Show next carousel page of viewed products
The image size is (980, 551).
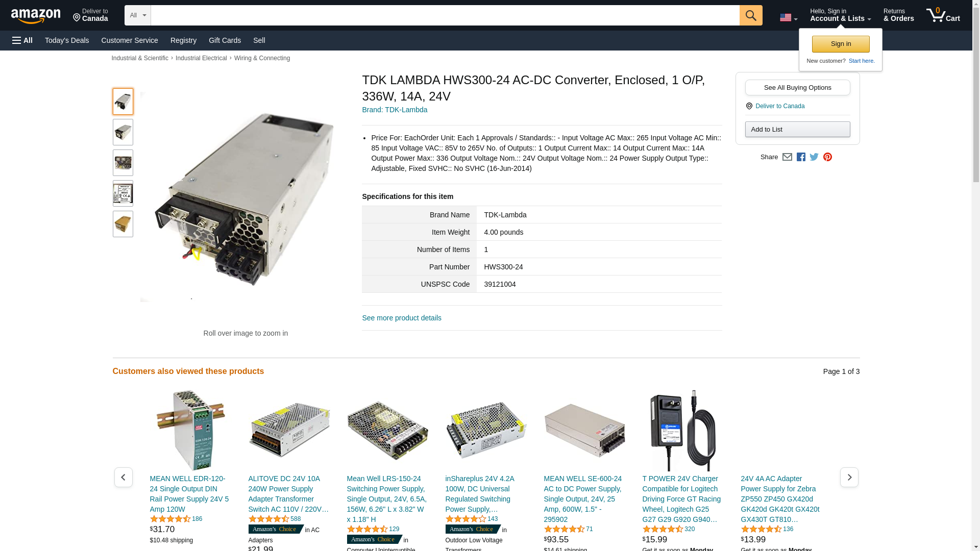tap(849, 477)
